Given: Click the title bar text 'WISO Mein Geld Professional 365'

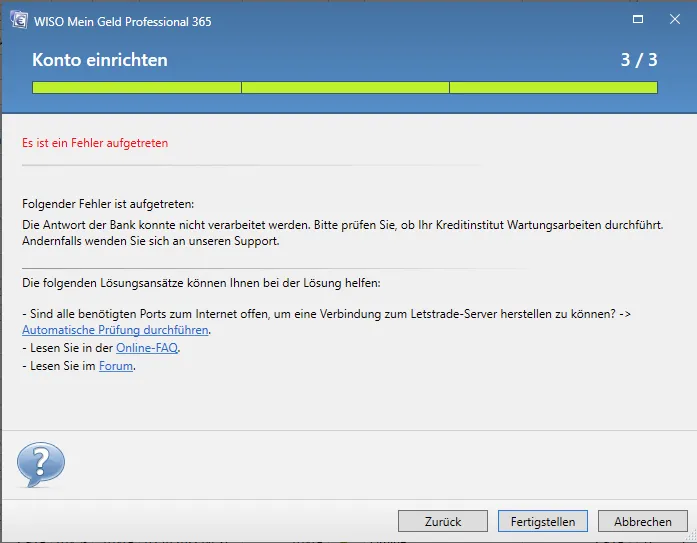Looking at the screenshot, I should point(123,21).
